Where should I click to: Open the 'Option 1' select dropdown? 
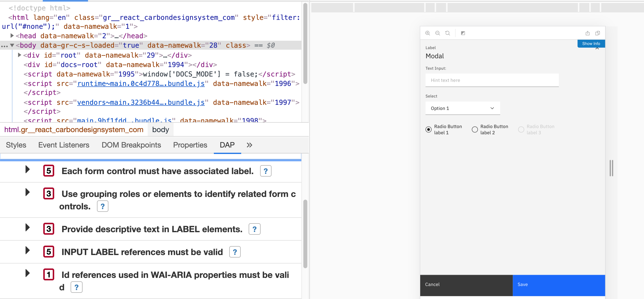point(462,108)
